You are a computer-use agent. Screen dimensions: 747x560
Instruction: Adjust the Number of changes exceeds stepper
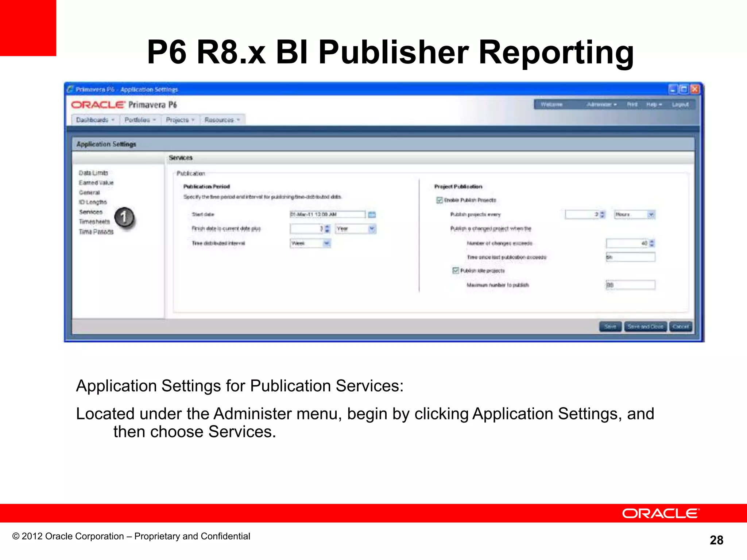click(652, 243)
